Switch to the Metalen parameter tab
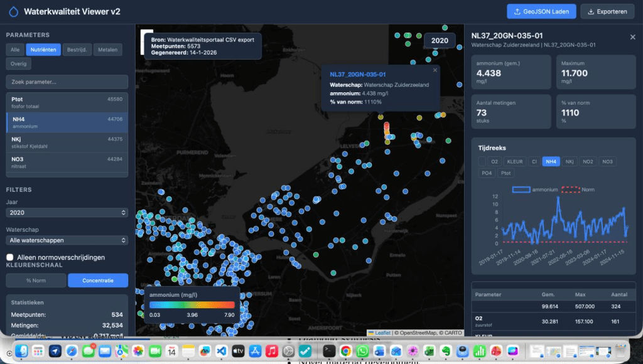Viewport: 643px width, 364px height. [107, 50]
